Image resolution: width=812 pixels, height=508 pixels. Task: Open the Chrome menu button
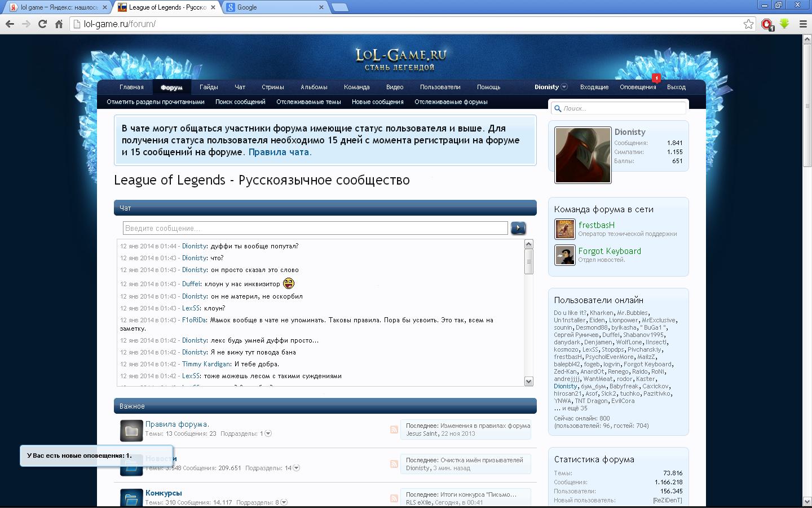click(803, 24)
